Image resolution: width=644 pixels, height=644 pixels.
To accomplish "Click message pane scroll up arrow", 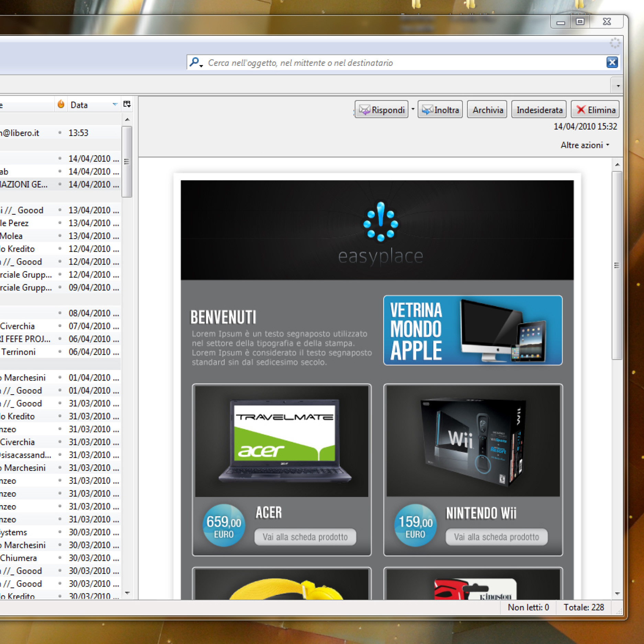I will [617, 165].
